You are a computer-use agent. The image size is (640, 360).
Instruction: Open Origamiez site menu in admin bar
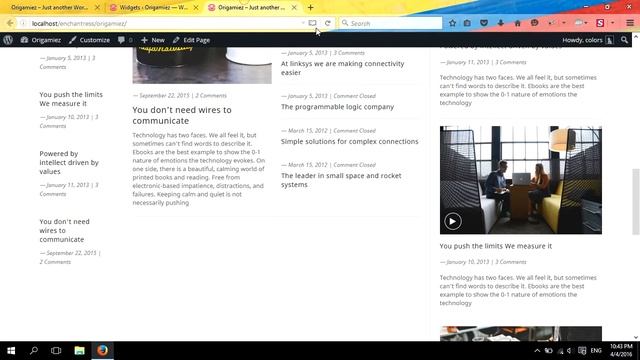(41, 40)
